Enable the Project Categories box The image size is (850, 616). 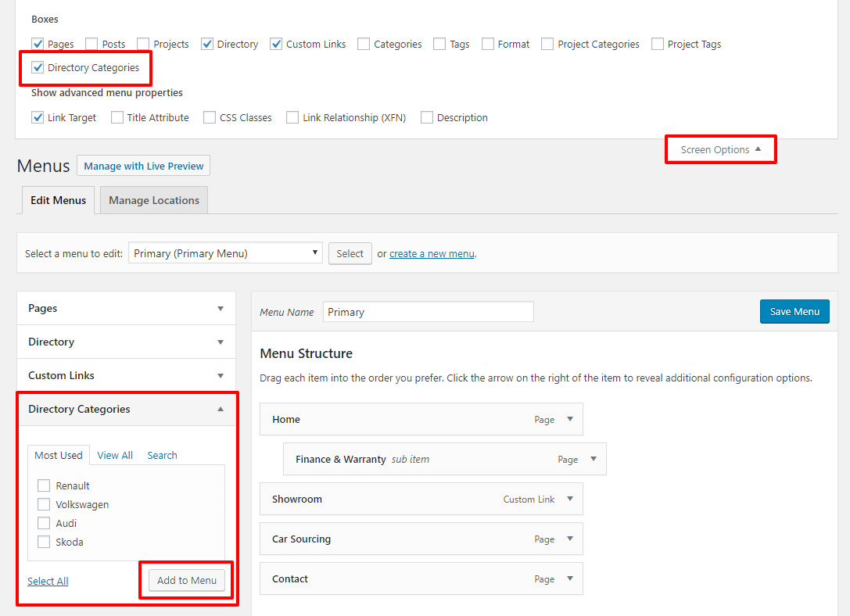547,44
